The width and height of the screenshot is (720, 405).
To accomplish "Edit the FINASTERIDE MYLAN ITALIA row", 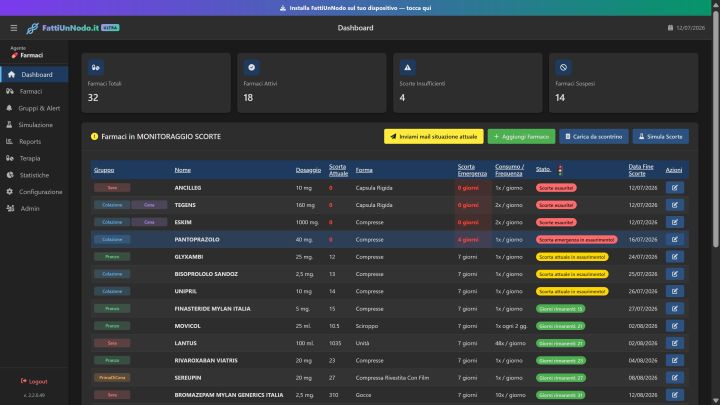I will click(675, 309).
